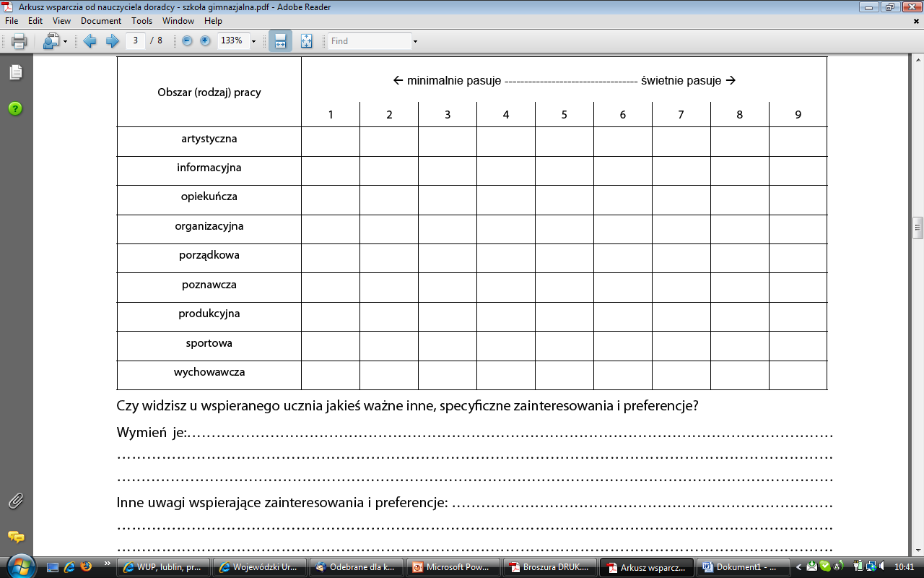Image resolution: width=924 pixels, height=578 pixels.
Task: Click the 'sportowa' row label
Action: coord(209,343)
